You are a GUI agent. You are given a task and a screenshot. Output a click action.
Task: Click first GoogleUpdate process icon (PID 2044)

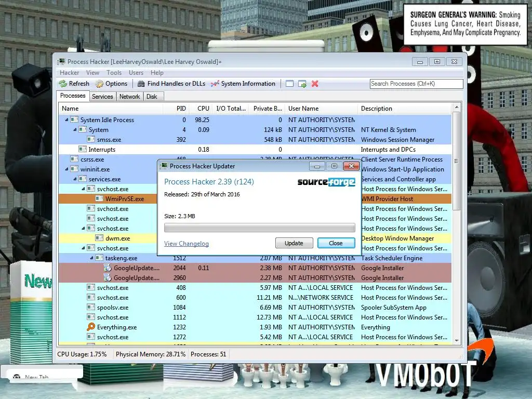108,268
